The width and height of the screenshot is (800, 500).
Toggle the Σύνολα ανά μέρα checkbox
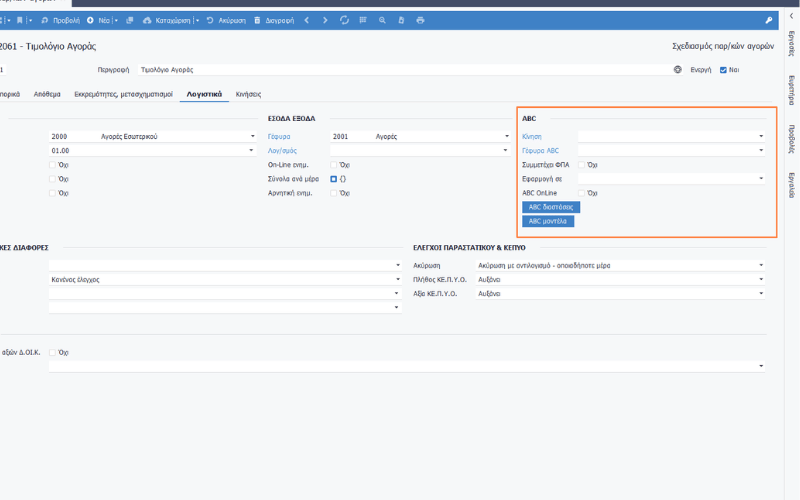click(334, 179)
